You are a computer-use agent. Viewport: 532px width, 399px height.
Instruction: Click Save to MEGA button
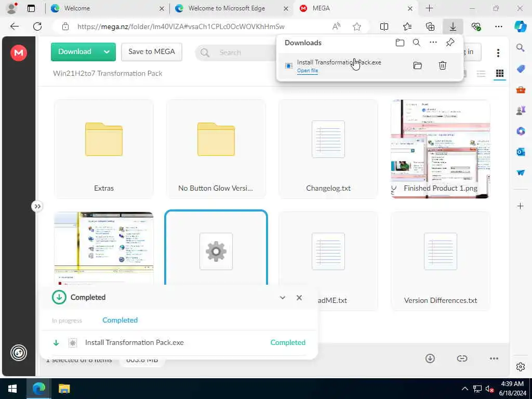(152, 51)
